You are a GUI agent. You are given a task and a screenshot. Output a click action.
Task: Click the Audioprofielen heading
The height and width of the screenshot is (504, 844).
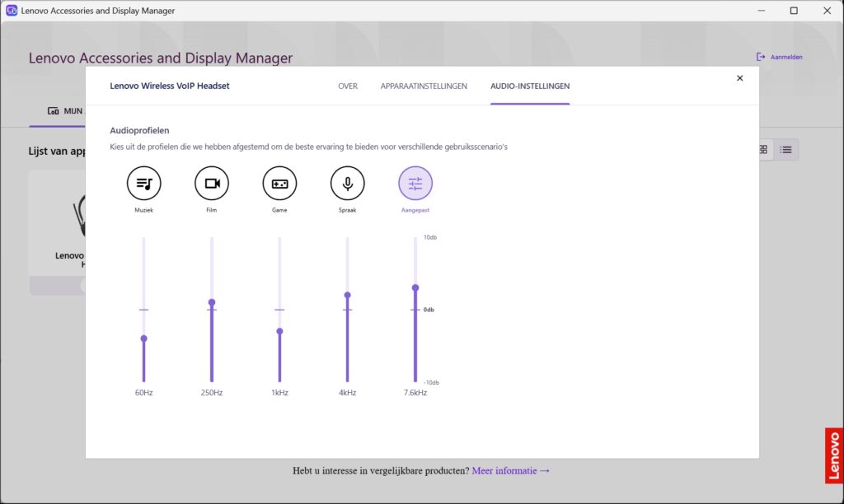(x=139, y=131)
